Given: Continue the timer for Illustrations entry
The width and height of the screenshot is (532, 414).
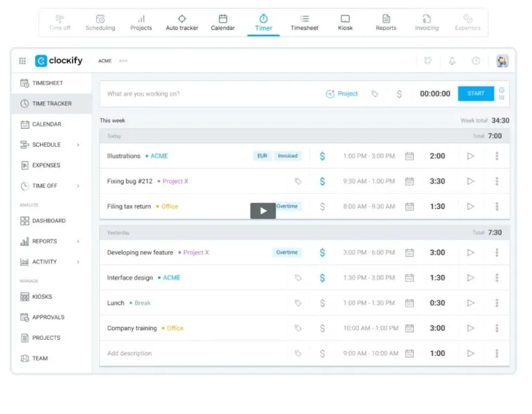Looking at the screenshot, I should pos(470,156).
